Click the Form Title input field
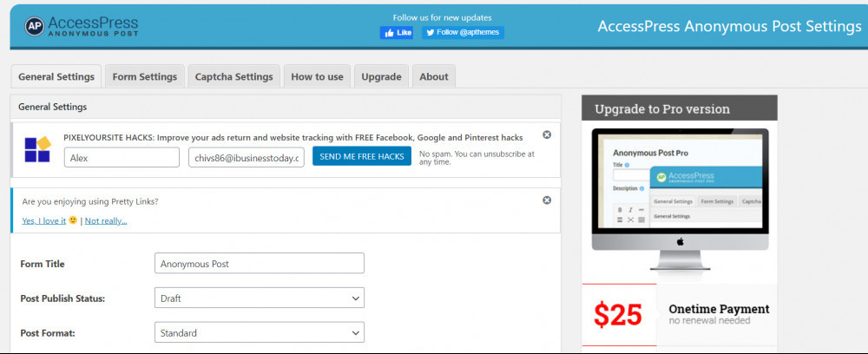Screen dimensions: 868x354 (x=260, y=263)
